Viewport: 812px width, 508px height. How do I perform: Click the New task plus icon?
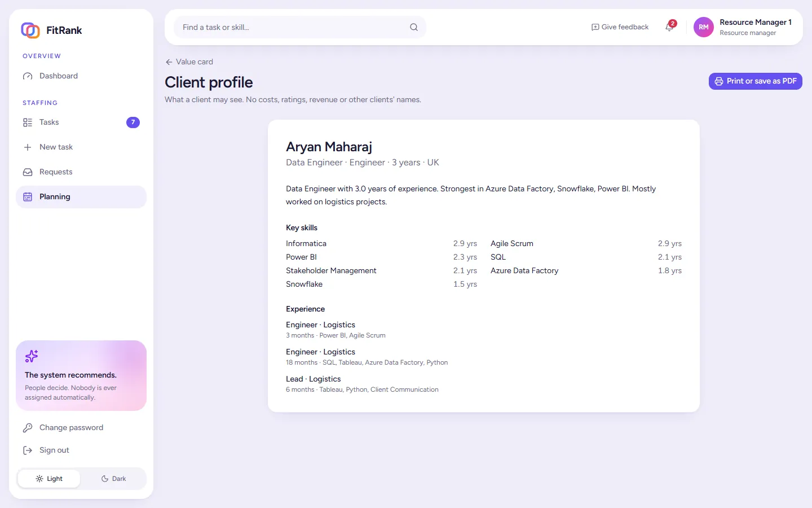click(28, 147)
